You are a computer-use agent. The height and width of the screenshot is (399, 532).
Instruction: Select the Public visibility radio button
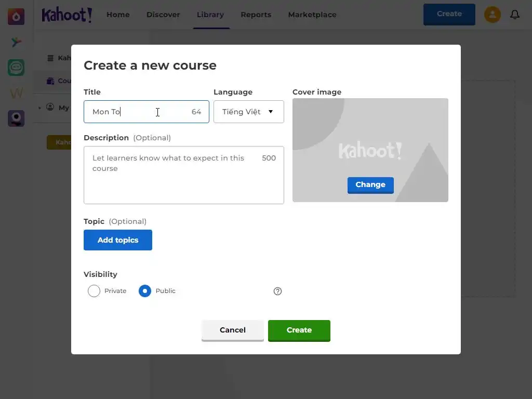pos(145,291)
